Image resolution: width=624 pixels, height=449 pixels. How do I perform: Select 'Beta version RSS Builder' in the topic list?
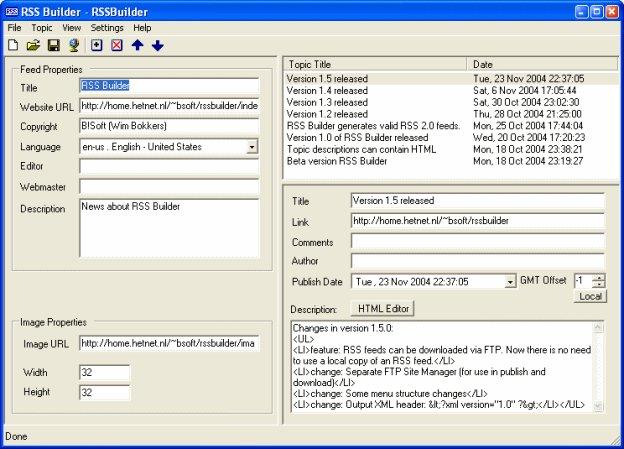point(335,159)
